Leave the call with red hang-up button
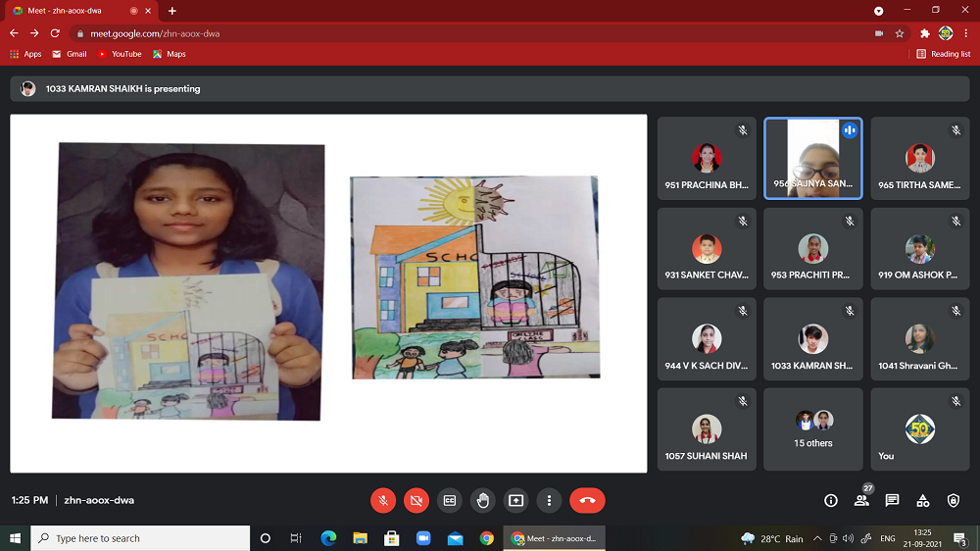 [x=587, y=500]
